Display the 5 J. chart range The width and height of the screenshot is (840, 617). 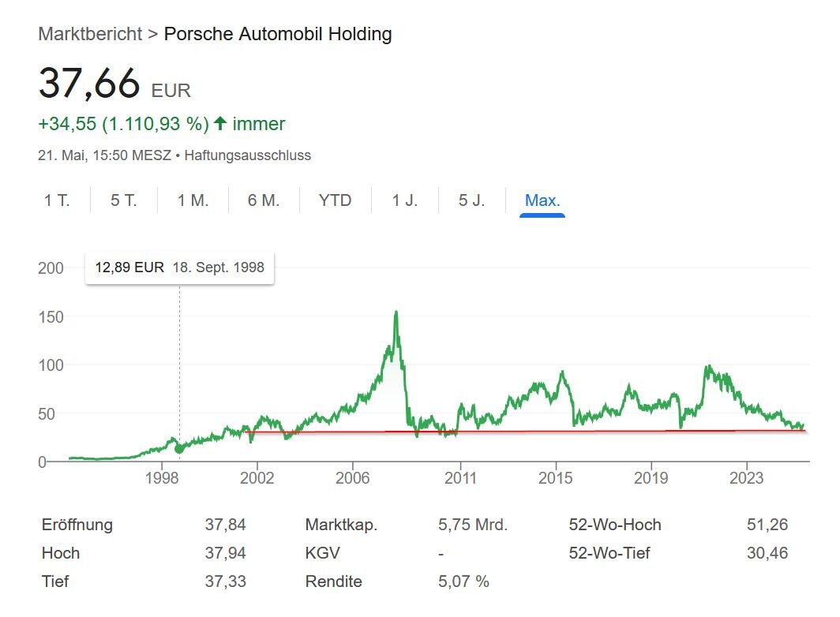pyautogui.click(x=472, y=200)
